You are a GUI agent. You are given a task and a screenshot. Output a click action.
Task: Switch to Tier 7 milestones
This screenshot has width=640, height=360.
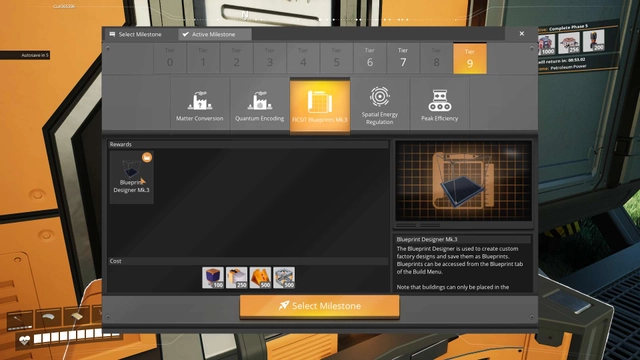pos(403,58)
